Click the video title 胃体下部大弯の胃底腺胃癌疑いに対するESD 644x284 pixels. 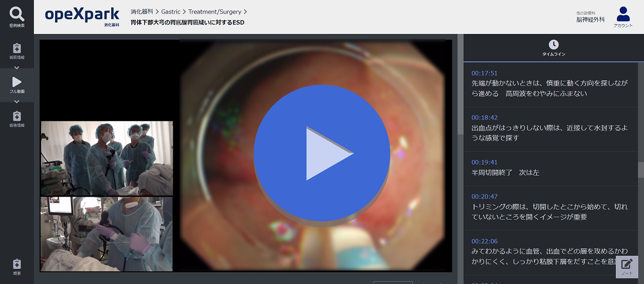click(187, 22)
